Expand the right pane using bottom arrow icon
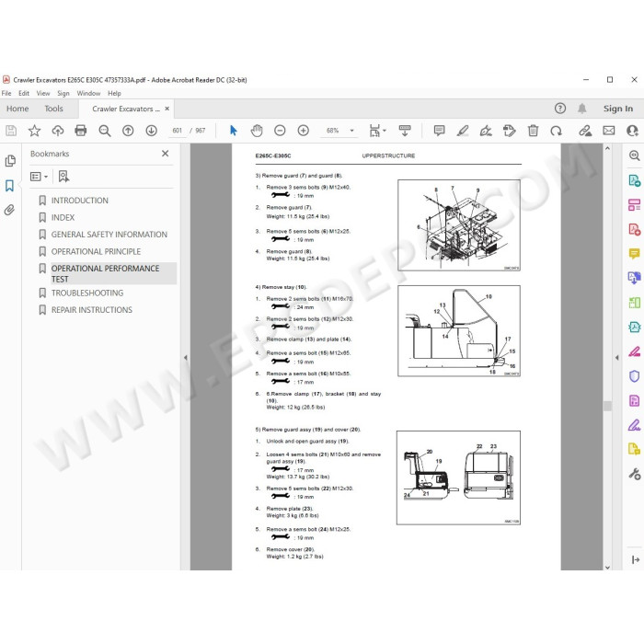 [x=635, y=559]
